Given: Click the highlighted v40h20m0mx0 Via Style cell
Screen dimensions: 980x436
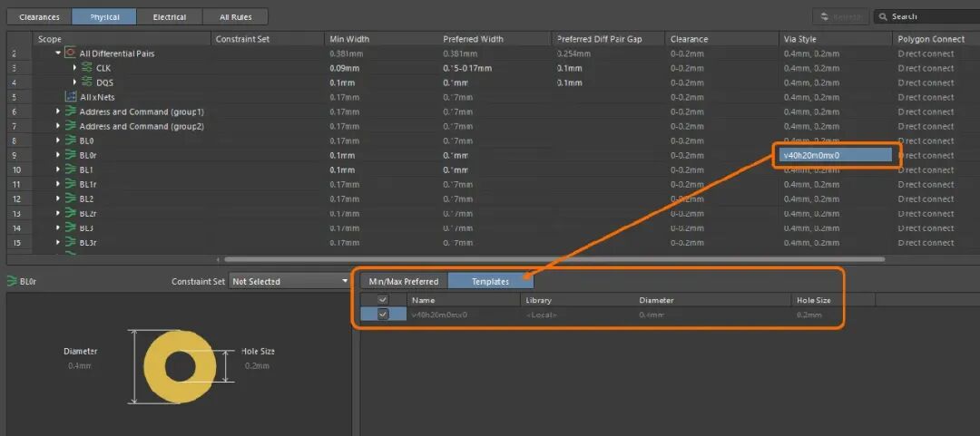Looking at the screenshot, I should coord(835,155).
